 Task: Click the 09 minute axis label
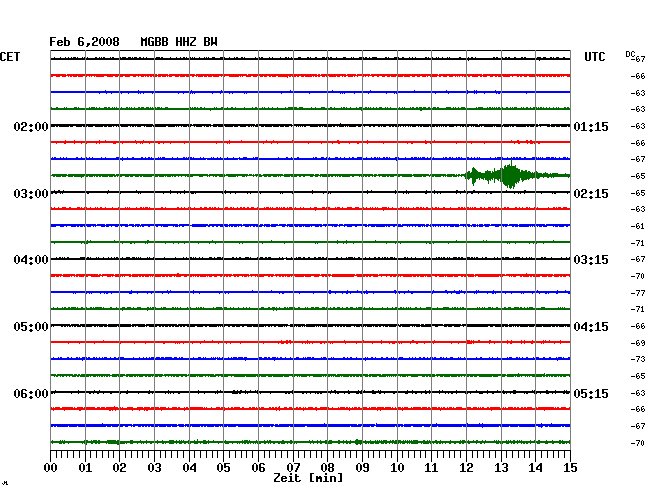coord(362,467)
